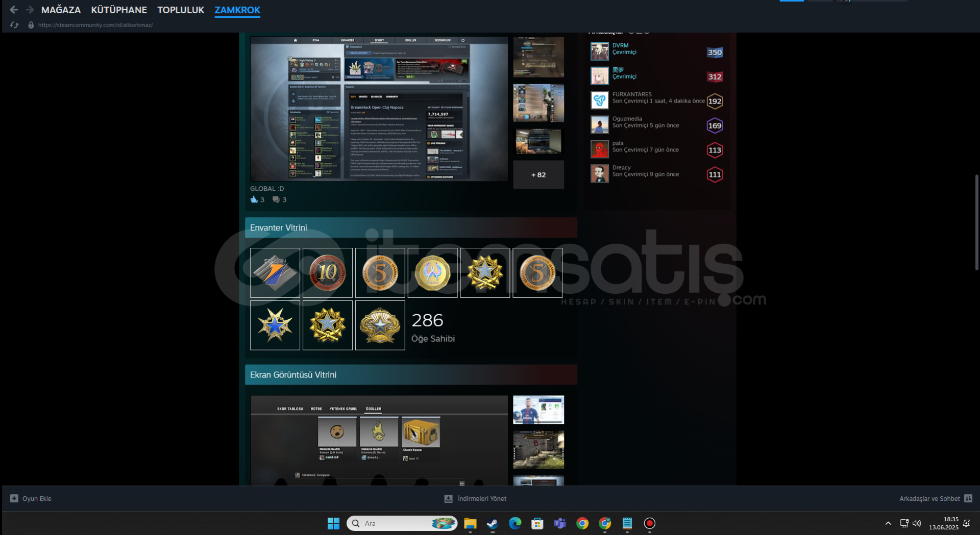Go back with the back arrow
The width and height of the screenshot is (980, 535).
[14, 10]
